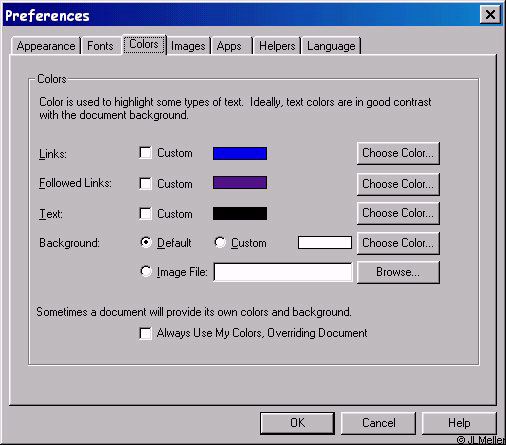
Task: Select the Custom background radio button
Action: [220, 242]
